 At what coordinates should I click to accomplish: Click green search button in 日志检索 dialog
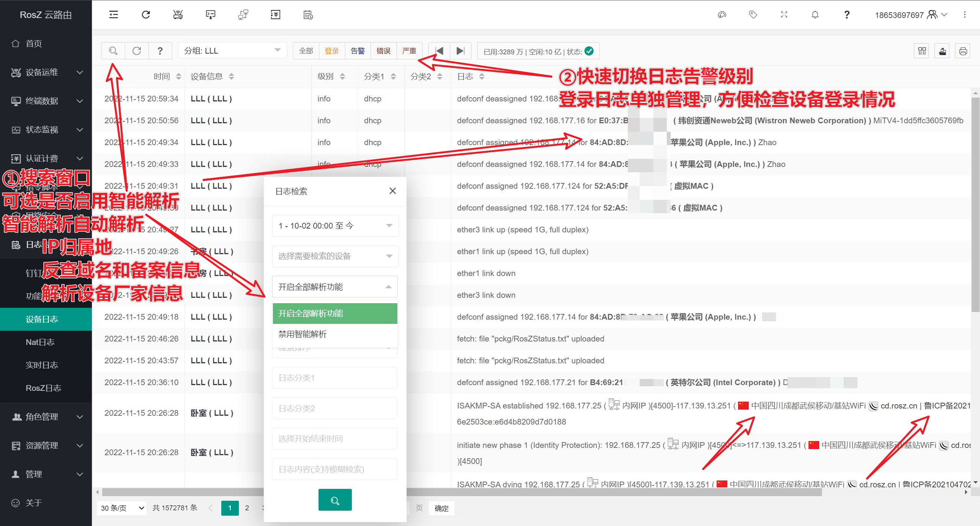tap(335, 500)
